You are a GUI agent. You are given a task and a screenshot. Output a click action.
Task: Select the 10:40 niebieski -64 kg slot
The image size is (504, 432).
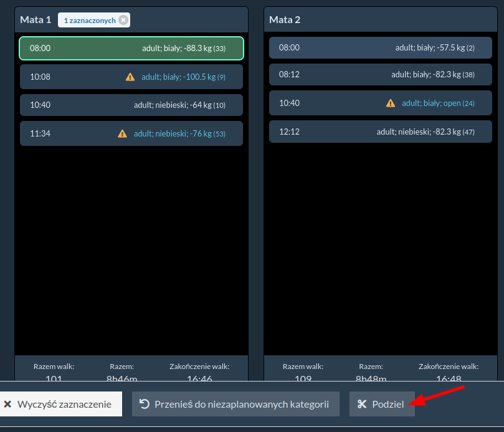click(x=131, y=105)
